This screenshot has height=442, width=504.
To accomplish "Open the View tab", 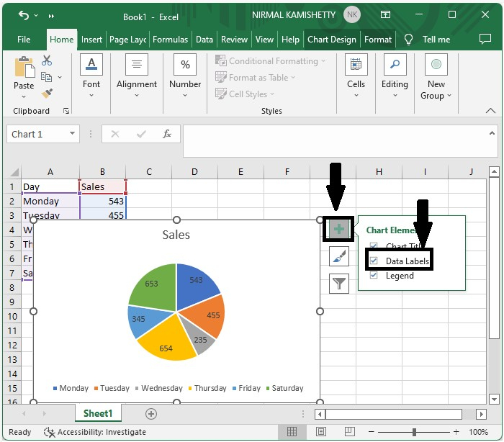I will click(x=264, y=40).
